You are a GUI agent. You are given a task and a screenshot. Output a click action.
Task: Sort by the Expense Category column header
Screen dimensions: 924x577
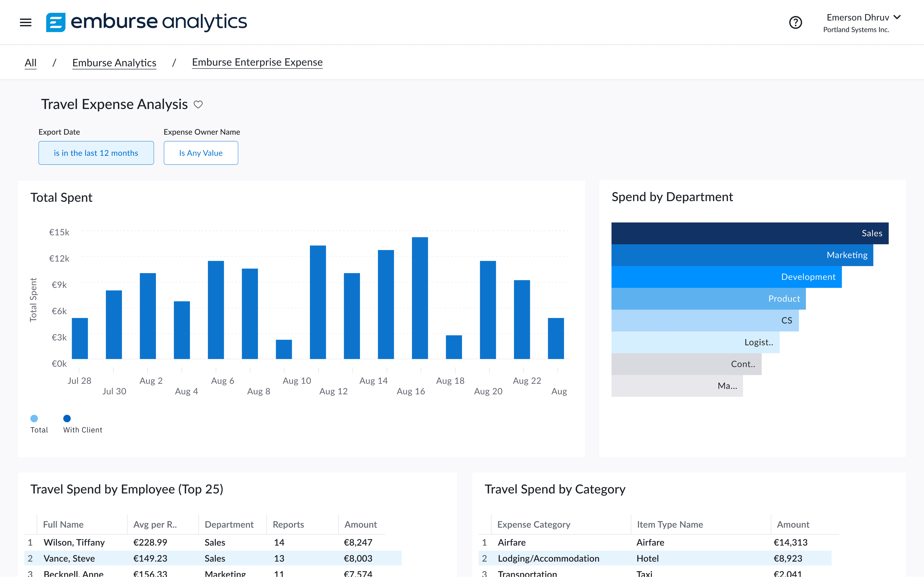533,524
